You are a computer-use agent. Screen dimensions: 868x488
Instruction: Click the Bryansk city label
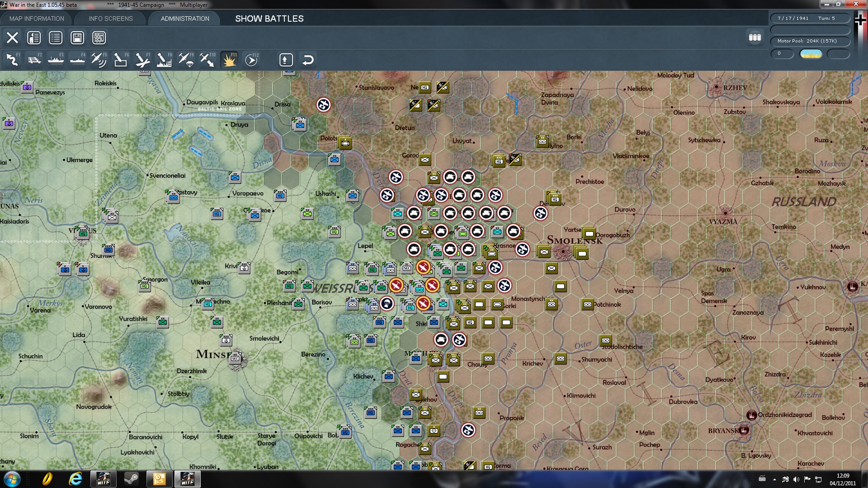click(x=723, y=431)
